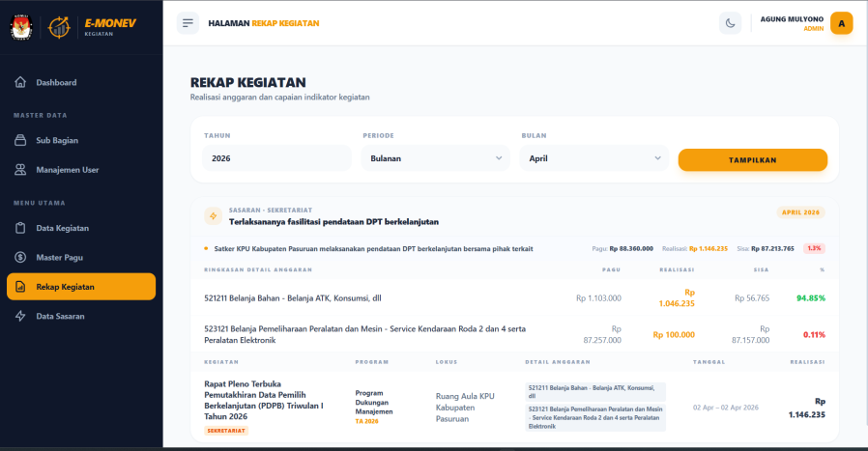
Task: Expand the Bulan dropdown showing April
Action: 593,158
